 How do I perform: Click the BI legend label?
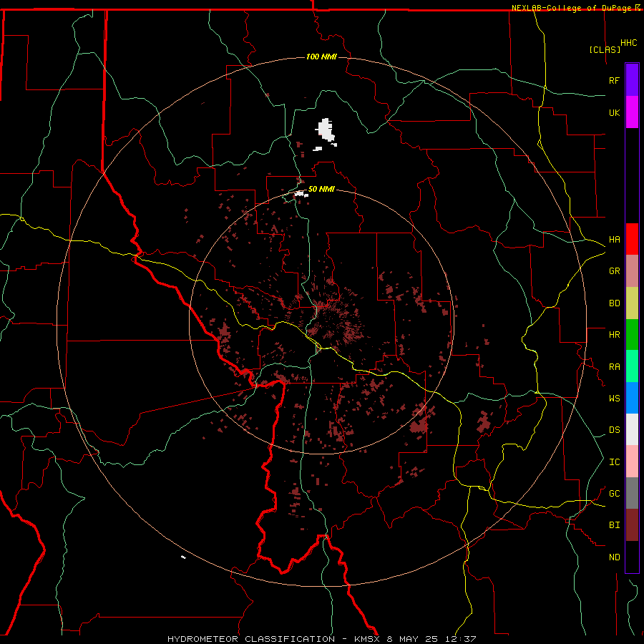(614, 525)
